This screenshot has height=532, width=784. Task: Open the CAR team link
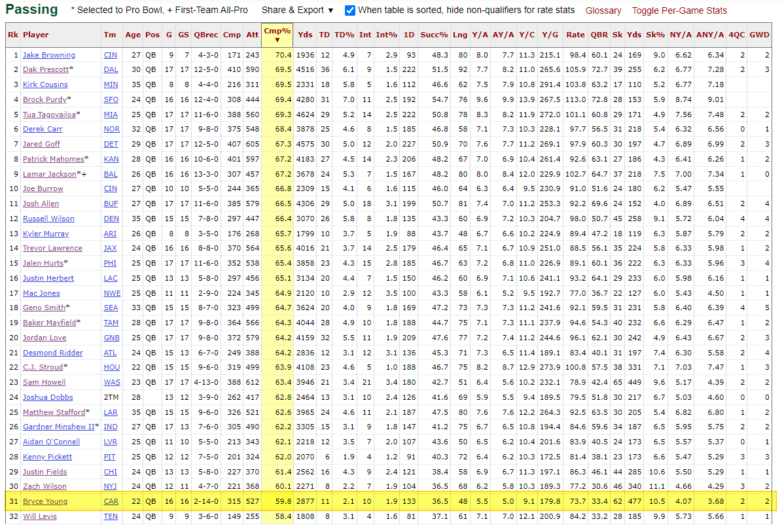111,501
